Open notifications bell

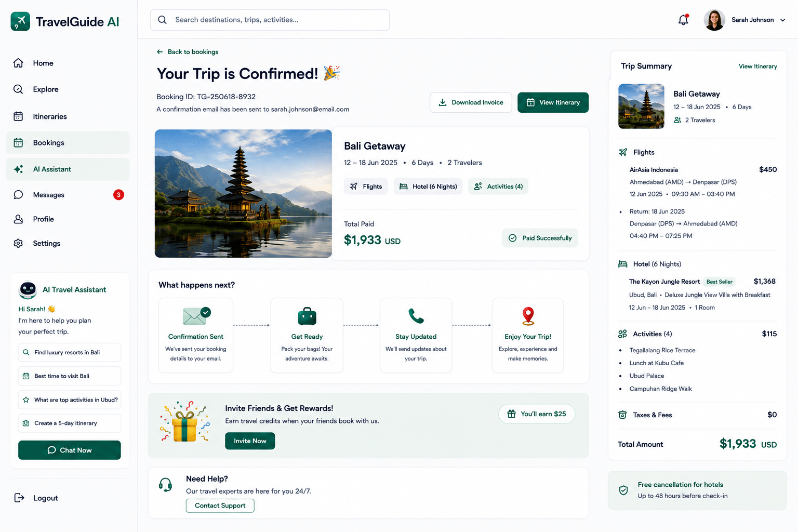(x=683, y=20)
